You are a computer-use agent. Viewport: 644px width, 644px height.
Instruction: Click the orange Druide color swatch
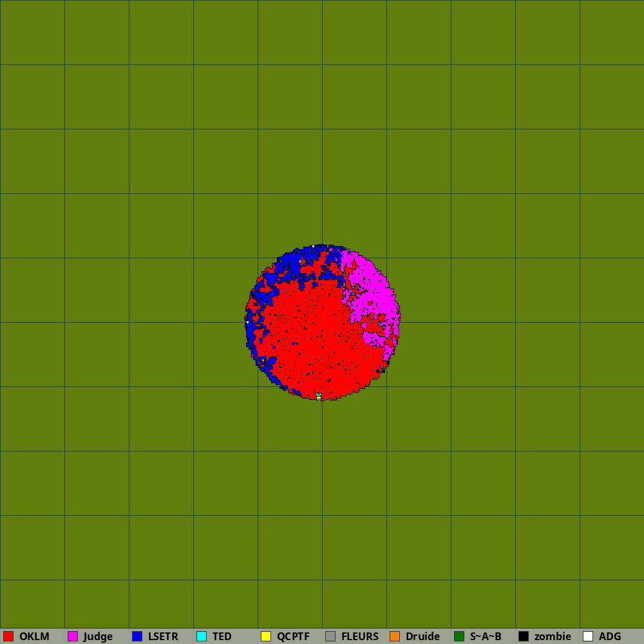[x=395, y=636]
